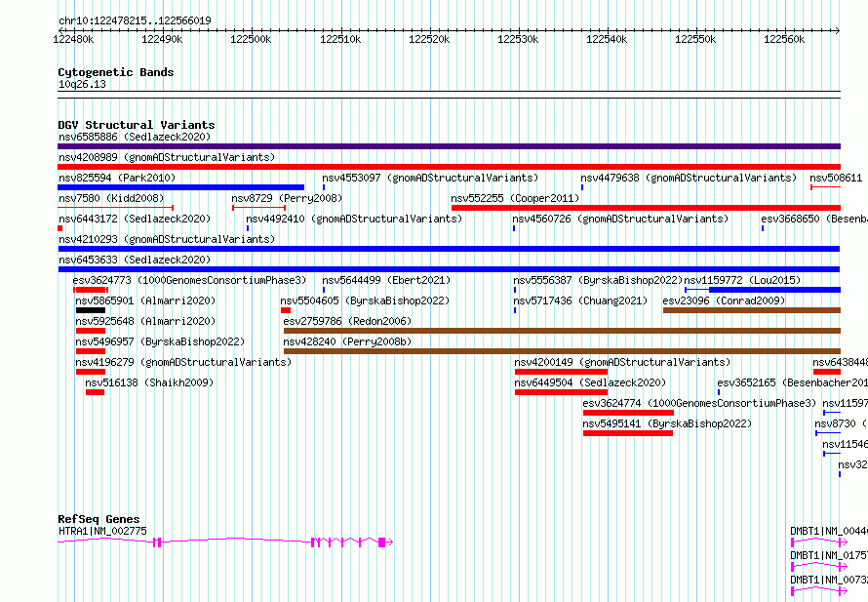Select nsv5644499 (Ebert2021) label
The height and width of the screenshot is (602, 868).
pyautogui.click(x=386, y=280)
